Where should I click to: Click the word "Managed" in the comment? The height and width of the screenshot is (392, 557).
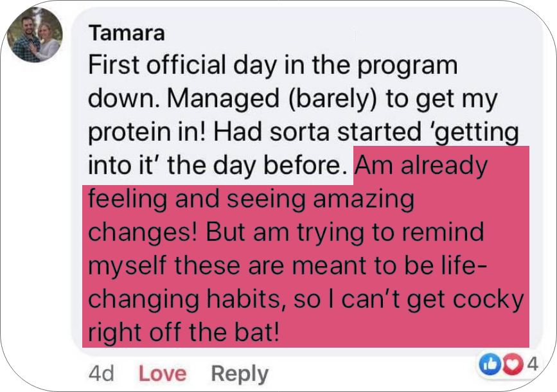223,98
